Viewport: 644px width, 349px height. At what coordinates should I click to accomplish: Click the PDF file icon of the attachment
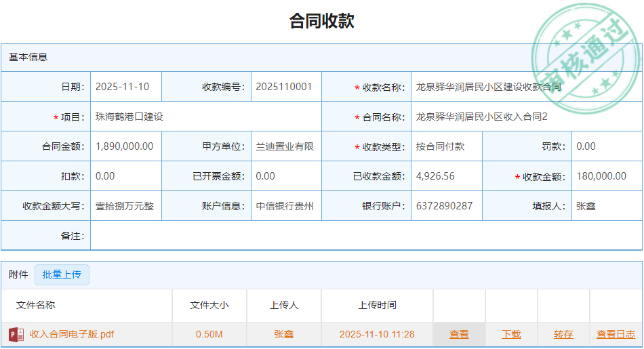[16, 335]
